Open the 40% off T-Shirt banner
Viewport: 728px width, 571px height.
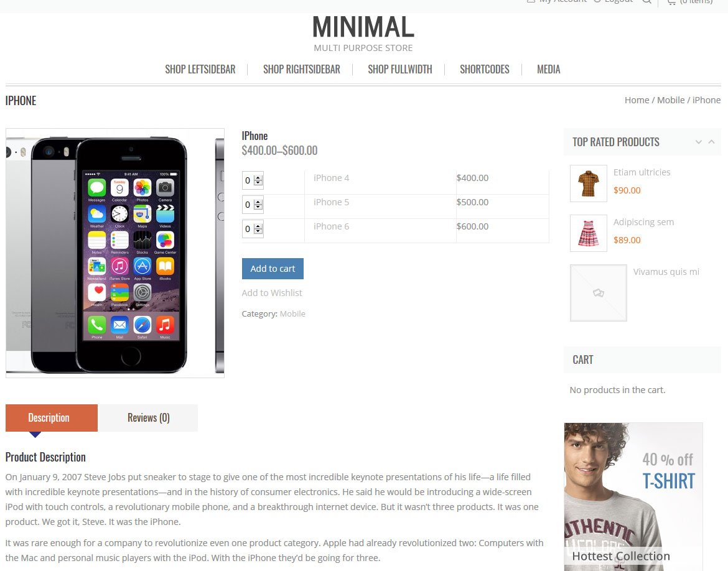(633, 497)
